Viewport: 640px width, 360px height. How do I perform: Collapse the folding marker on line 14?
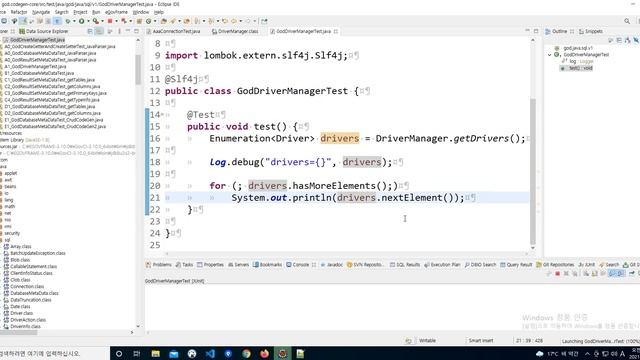coord(162,115)
